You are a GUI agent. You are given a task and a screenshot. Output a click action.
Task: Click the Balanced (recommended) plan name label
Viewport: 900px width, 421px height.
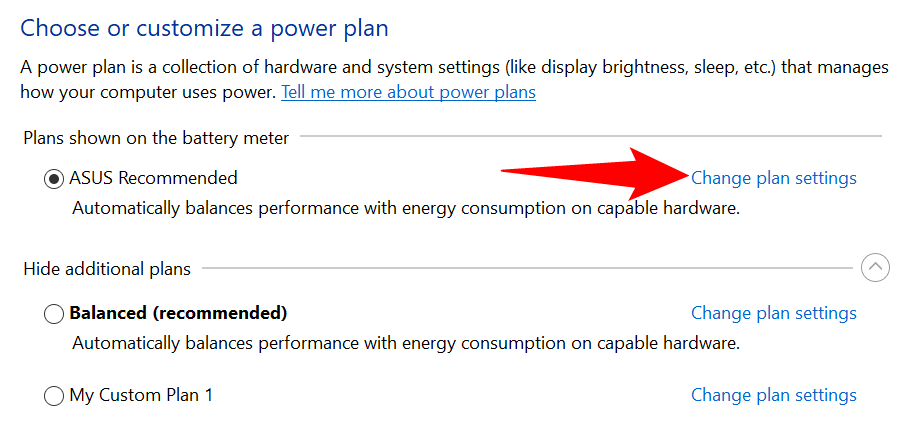[x=178, y=313]
